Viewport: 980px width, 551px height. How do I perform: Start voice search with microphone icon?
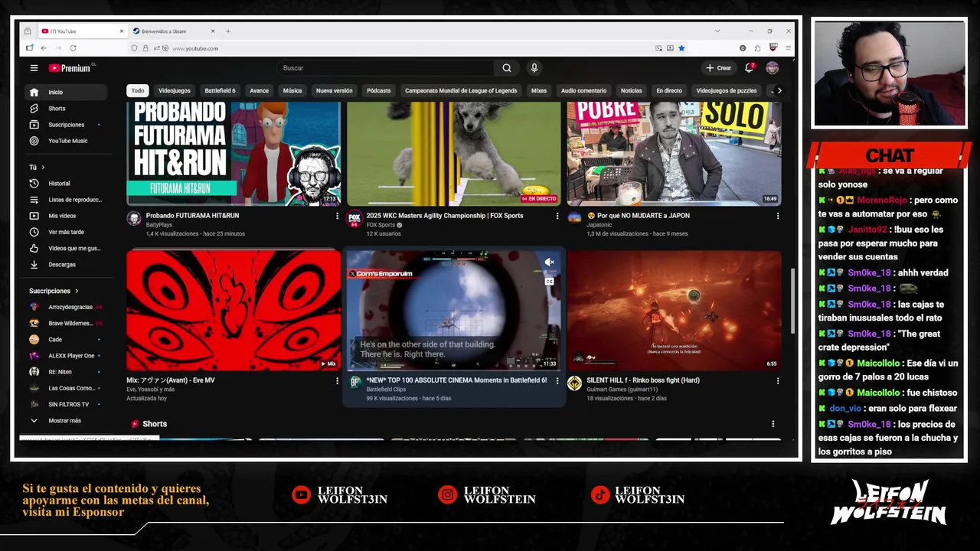point(534,68)
